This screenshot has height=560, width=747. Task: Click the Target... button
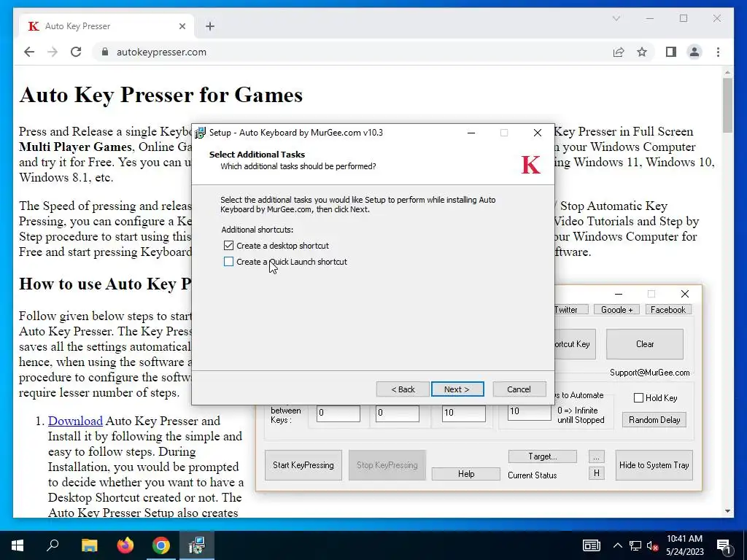pyautogui.click(x=543, y=456)
